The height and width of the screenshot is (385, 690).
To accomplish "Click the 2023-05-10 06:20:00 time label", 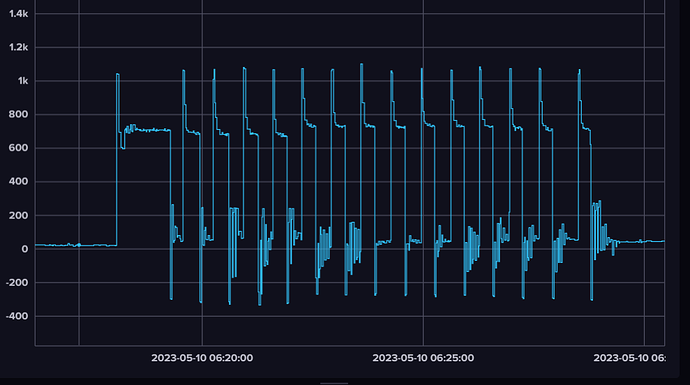I will point(202,358).
